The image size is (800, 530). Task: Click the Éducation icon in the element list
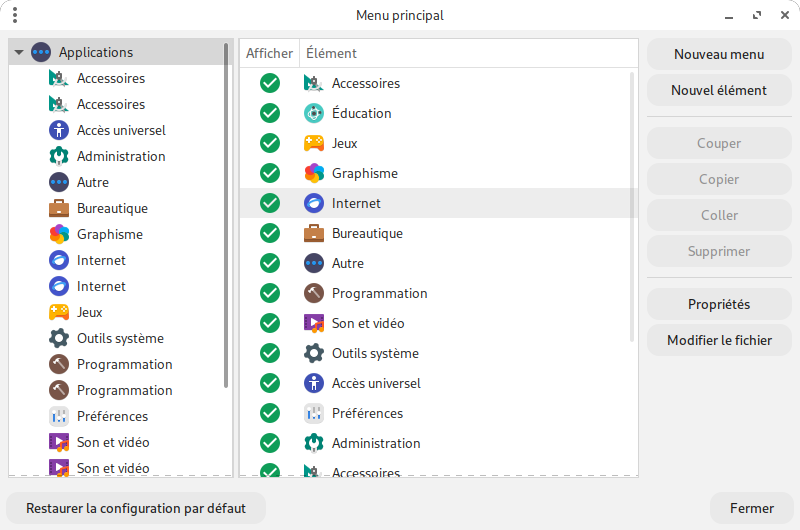[314, 113]
